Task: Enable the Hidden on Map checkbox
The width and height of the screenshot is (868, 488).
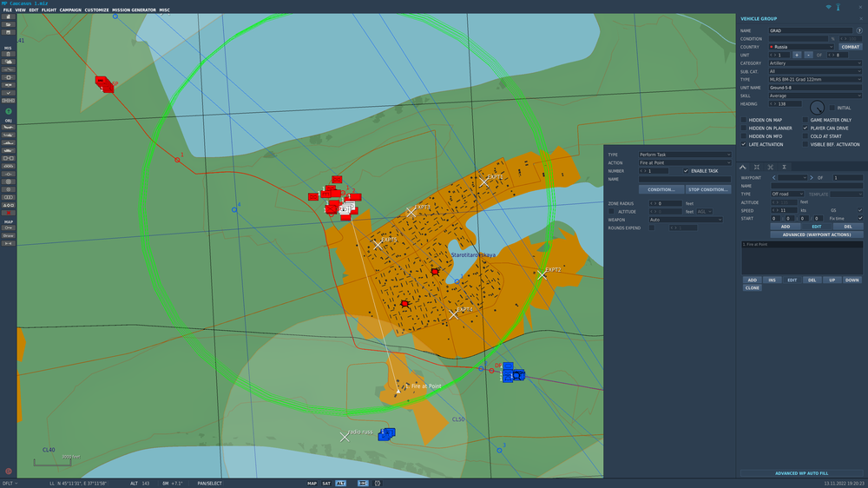Action: pos(744,120)
